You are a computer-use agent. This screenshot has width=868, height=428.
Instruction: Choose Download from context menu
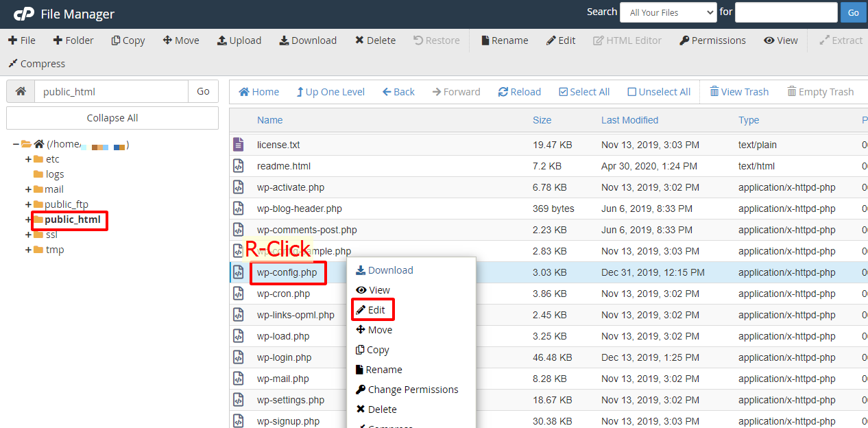pos(385,270)
